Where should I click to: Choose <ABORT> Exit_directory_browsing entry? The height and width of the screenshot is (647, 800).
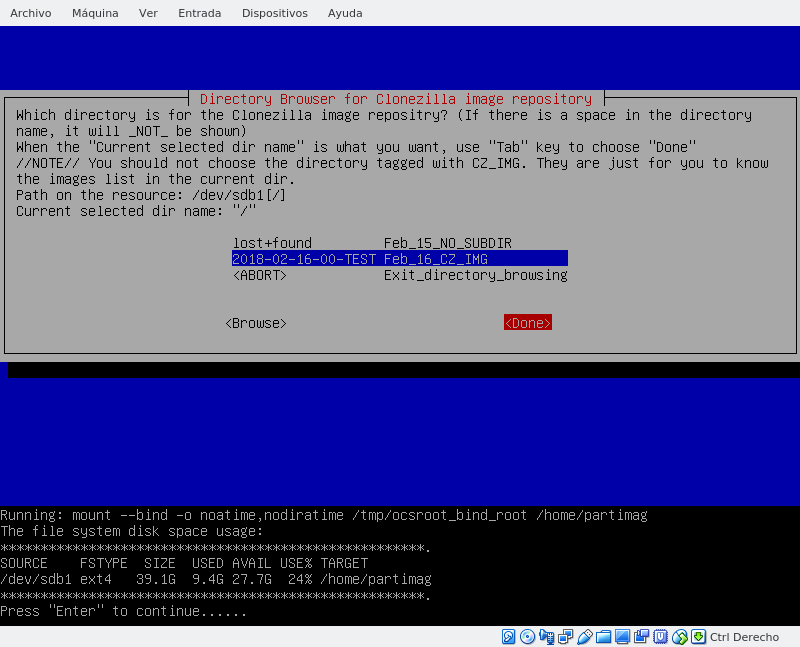(399, 275)
